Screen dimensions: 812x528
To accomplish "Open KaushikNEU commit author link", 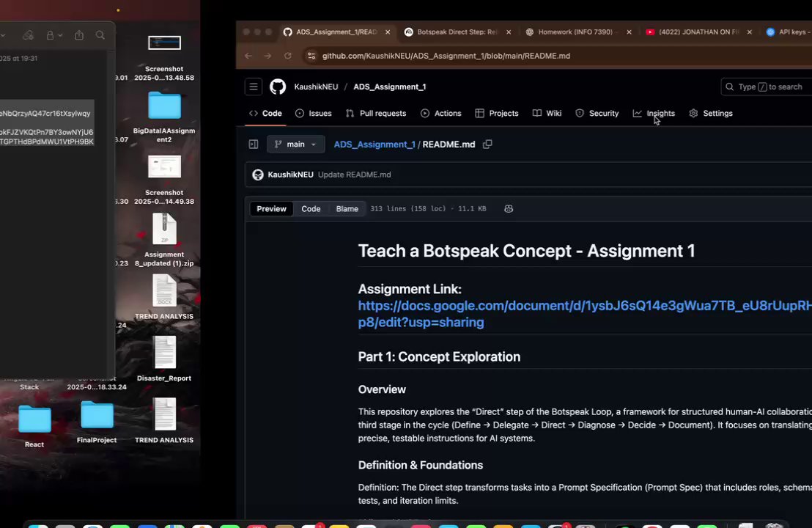I will (290, 175).
